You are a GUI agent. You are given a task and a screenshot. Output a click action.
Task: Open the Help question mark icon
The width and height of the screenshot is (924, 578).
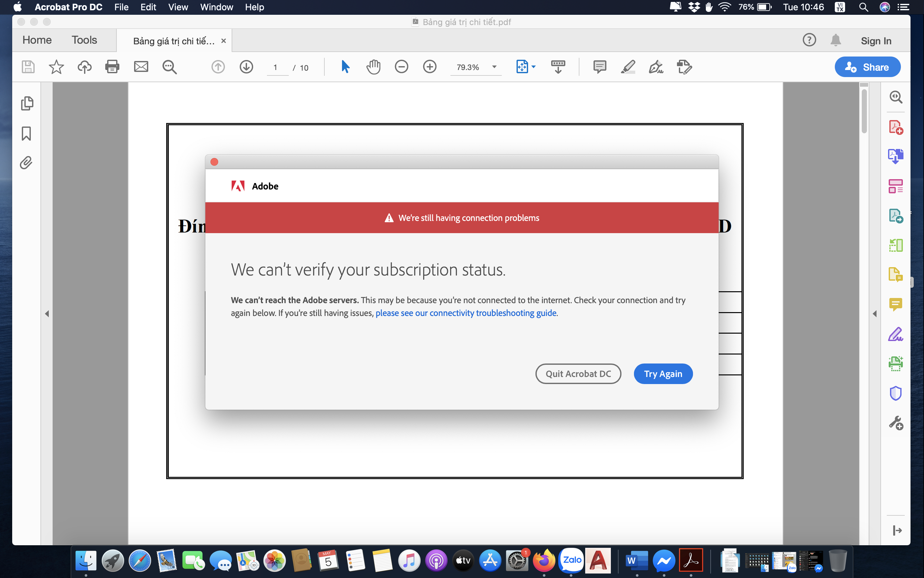click(x=809, y=40)
